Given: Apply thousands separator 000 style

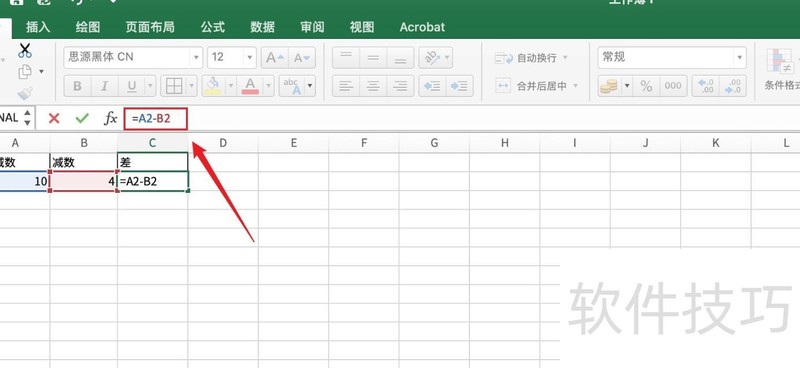Looking at the screenshot, I should pos(673,86).
